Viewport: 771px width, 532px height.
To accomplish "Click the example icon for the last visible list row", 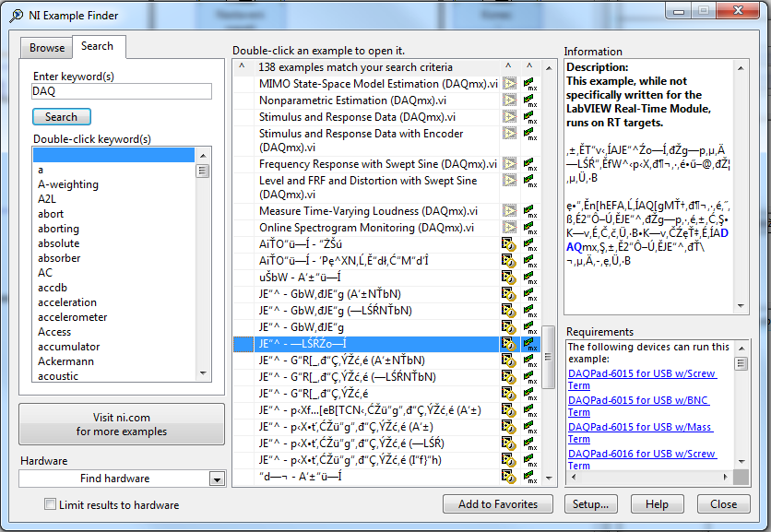I will pyautogui.click(x=508, y=477).
